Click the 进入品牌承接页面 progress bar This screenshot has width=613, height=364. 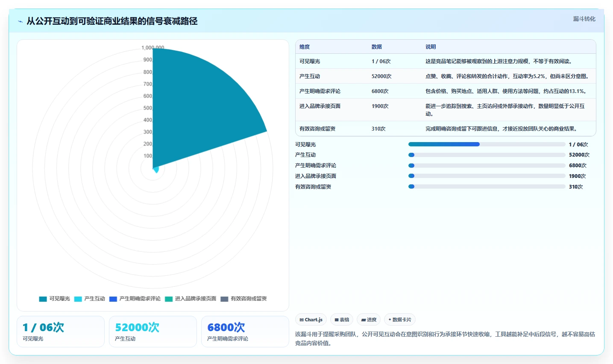pyautogui.click(x=487, y=176)
